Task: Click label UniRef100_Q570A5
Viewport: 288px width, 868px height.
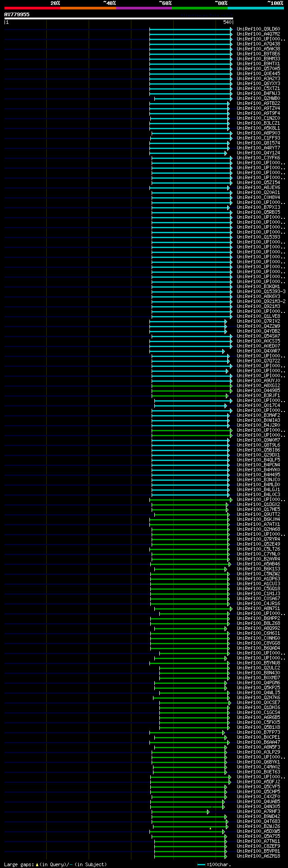Action: pyautogui.click(x=258, y=69)
